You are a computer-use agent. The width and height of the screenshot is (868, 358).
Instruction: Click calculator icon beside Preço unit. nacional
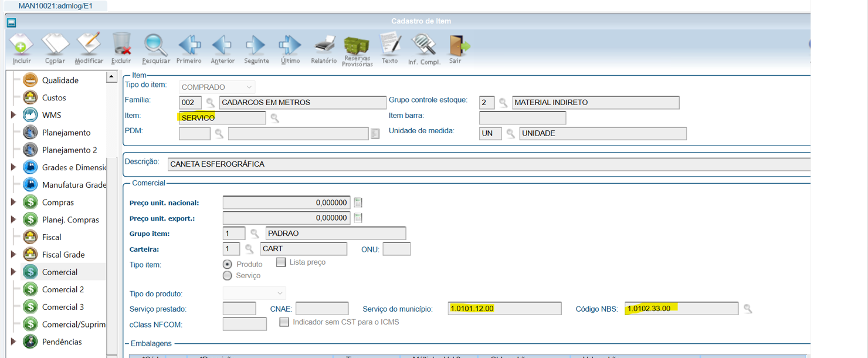click(358, 202)
